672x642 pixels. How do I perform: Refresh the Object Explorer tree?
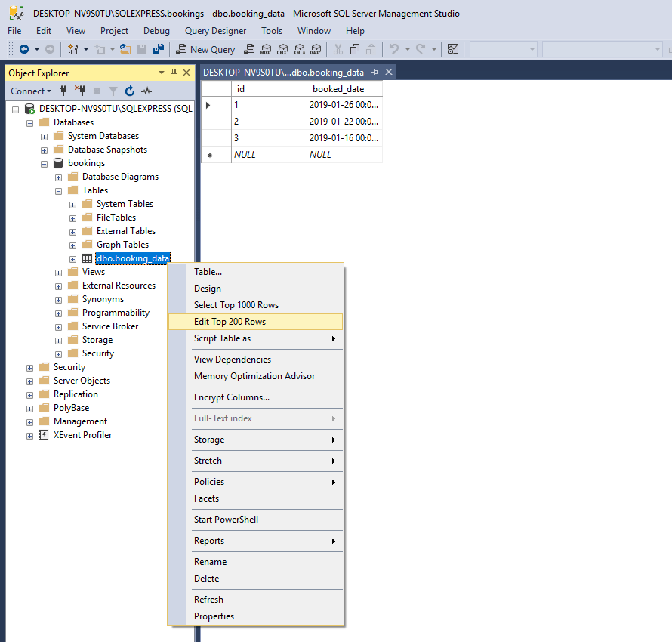[129, 91]
